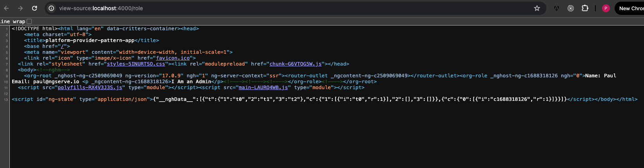Click the base href "/" link
644x168 pixels.
click(62, 46)
